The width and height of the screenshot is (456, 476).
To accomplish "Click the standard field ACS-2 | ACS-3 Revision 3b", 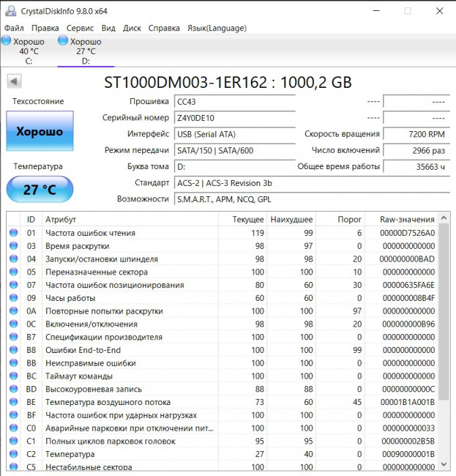I will click(x=312, y=183).
